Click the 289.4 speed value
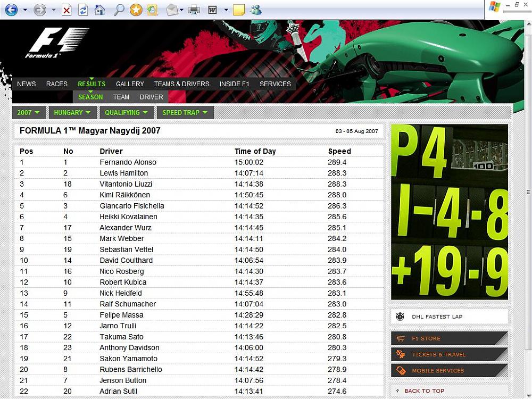532x399 pixels. 337,162
